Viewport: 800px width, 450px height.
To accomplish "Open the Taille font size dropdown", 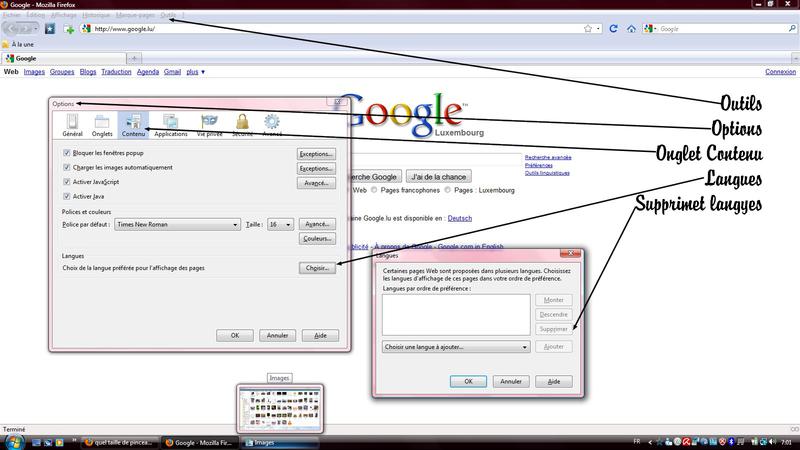I will 280,225.
